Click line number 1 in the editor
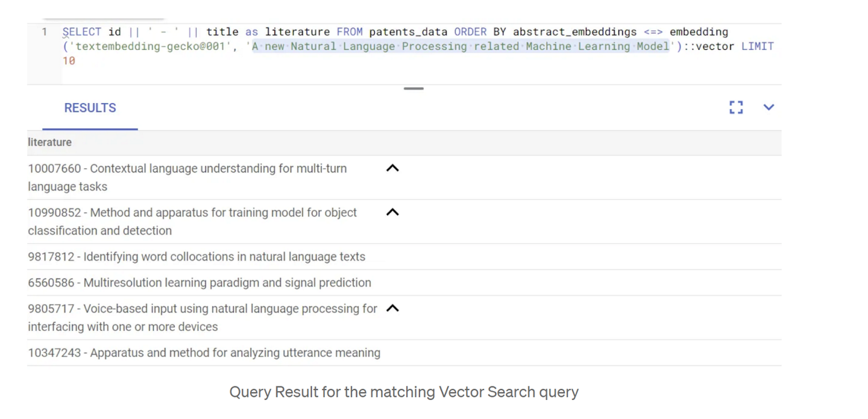The height and width of the screenshot is (419, 868). 44,32
